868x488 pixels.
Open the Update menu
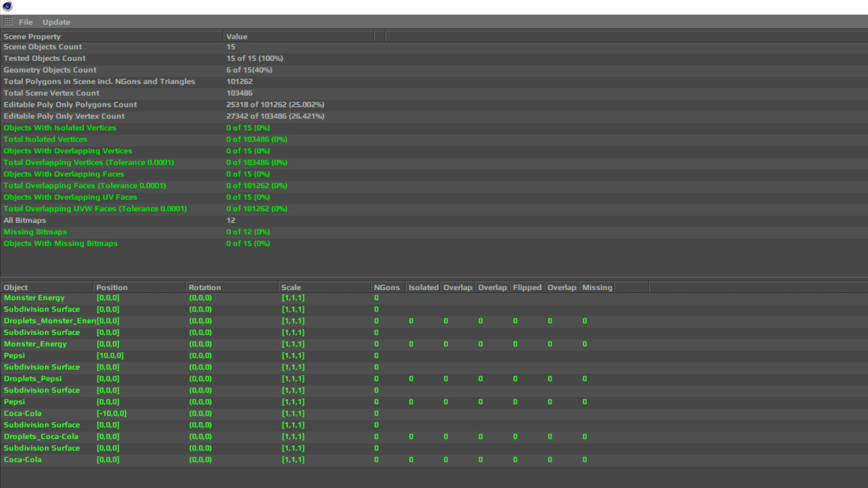(x=56, y=22)
